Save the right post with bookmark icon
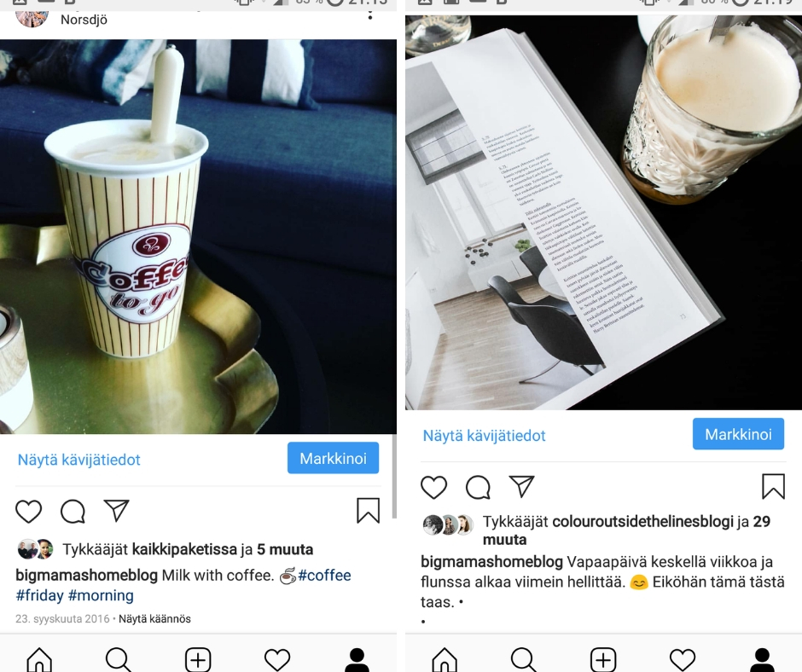 (x=773, y=486)
